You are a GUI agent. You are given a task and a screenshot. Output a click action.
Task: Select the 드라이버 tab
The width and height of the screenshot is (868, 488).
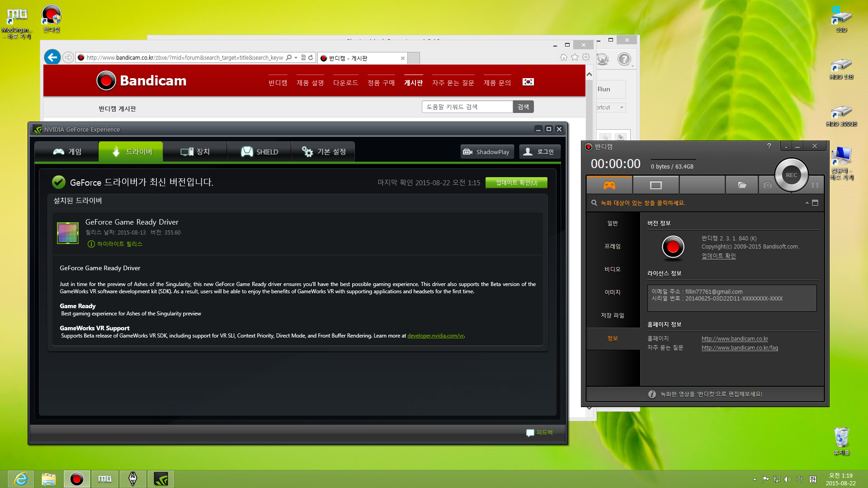click(131, 152)
